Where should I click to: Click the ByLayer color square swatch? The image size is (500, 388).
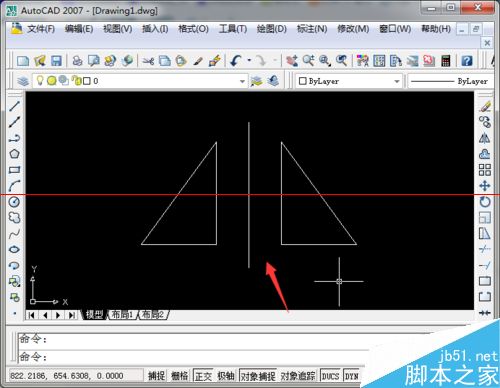(302, 81)
